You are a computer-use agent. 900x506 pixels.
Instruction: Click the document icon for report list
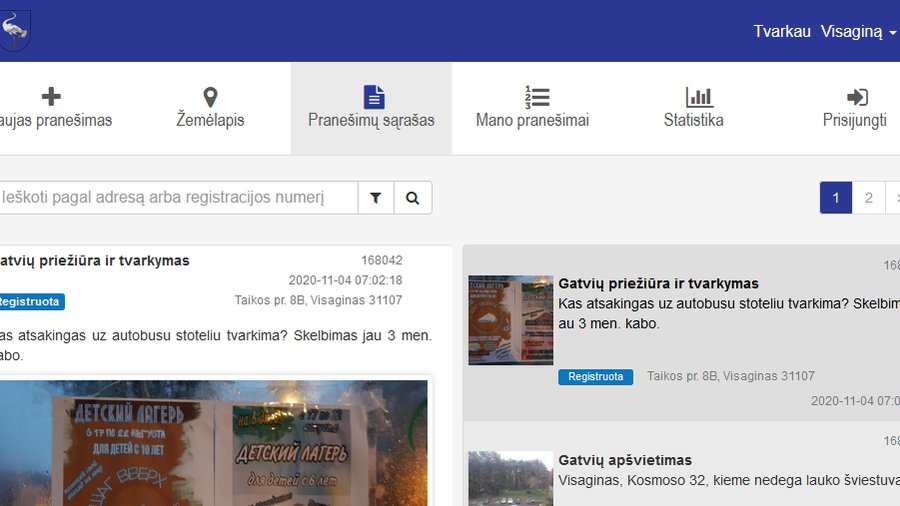374,97
